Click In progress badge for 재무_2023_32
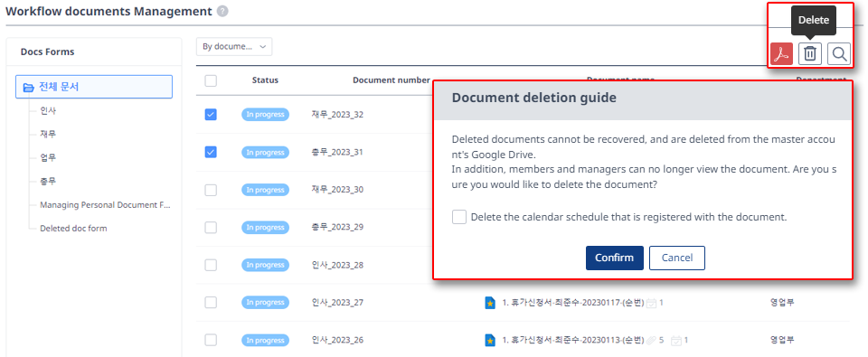The image size is (868, 357). pos(265,115)
